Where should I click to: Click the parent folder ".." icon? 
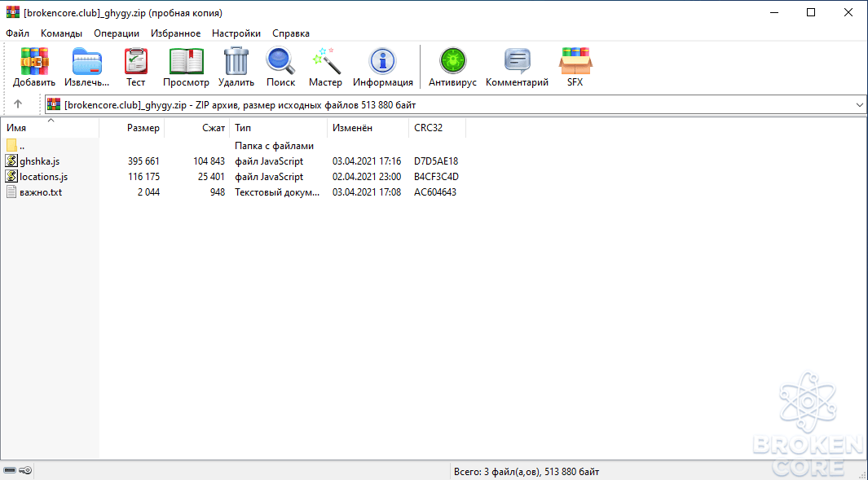click(x=11, y=146)
